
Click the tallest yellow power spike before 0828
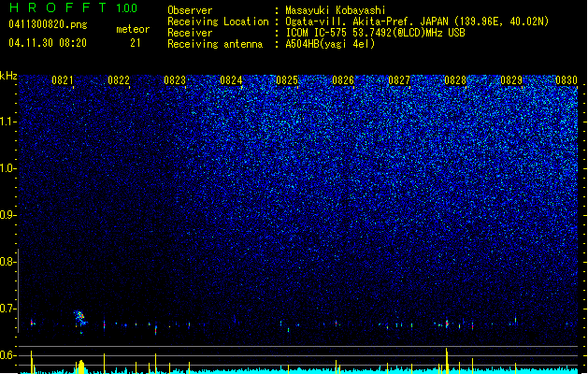click(x=447, y=361)
